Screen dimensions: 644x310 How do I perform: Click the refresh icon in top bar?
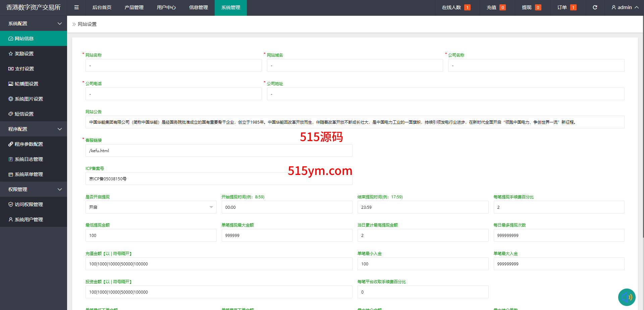[595, 7]
